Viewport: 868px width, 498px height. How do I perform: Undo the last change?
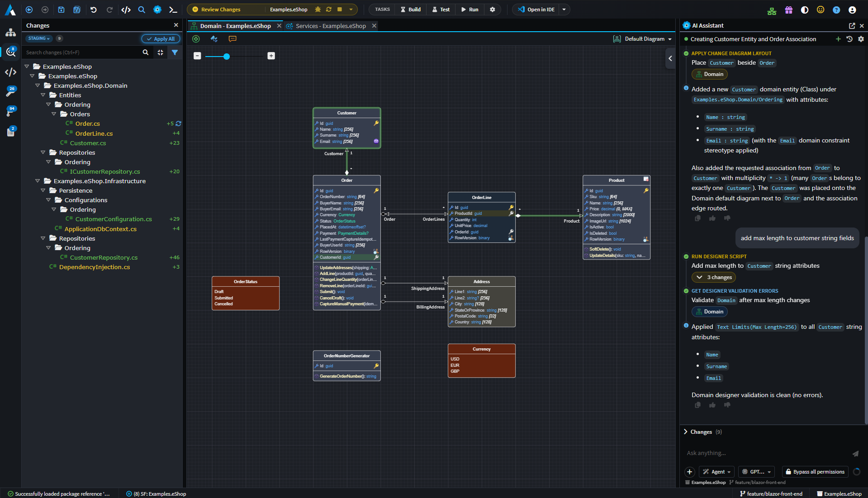[x=94, y=9]
